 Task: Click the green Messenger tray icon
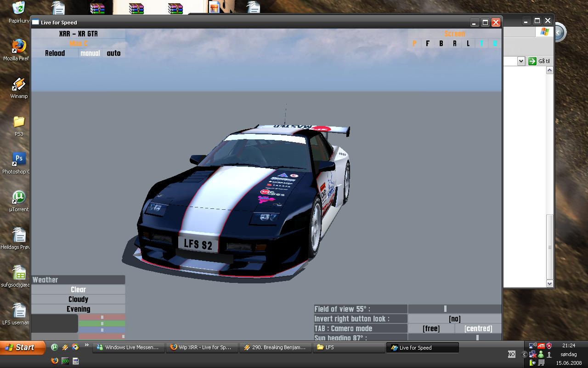[x=541, y=354]
